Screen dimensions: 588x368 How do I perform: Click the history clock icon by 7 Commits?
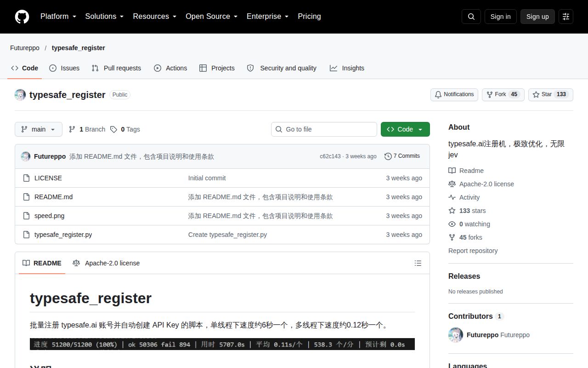tap(388, 156)
